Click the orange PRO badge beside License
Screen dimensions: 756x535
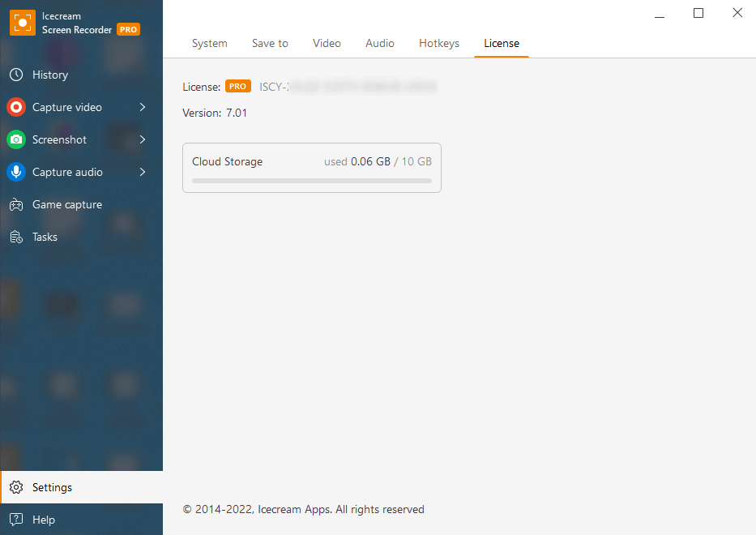(237, 87)
